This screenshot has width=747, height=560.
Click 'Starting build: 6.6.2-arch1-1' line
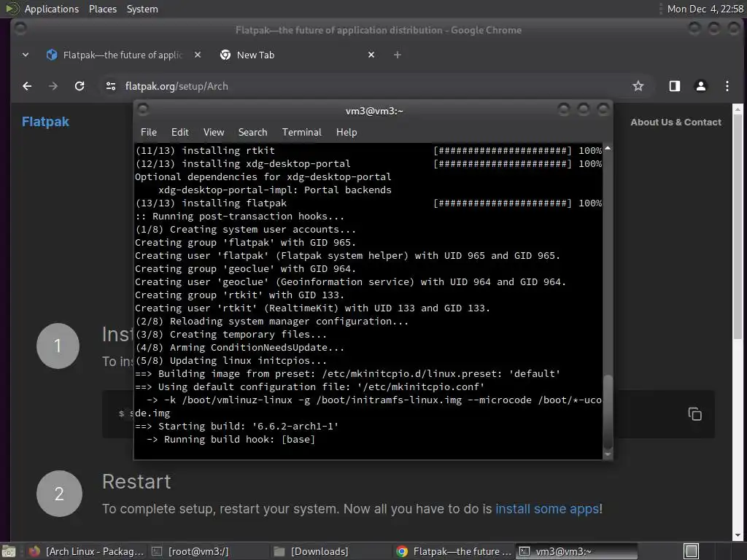pos(237,426)
